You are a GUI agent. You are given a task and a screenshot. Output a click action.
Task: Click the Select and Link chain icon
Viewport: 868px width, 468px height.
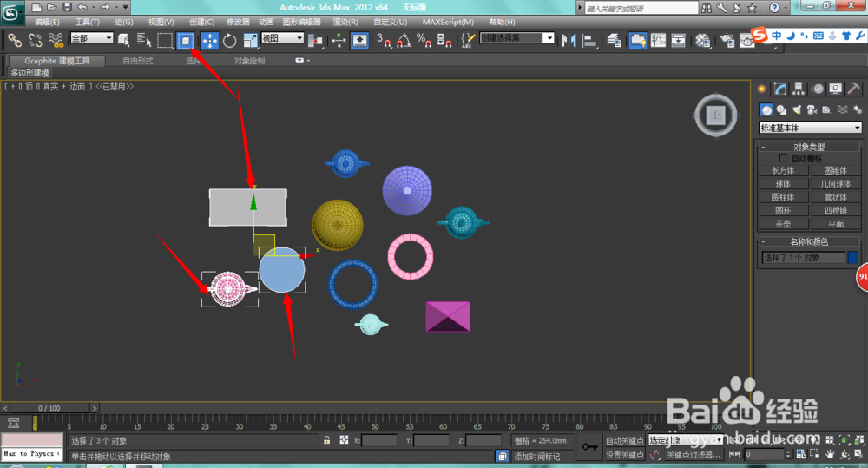click(15, 40)
